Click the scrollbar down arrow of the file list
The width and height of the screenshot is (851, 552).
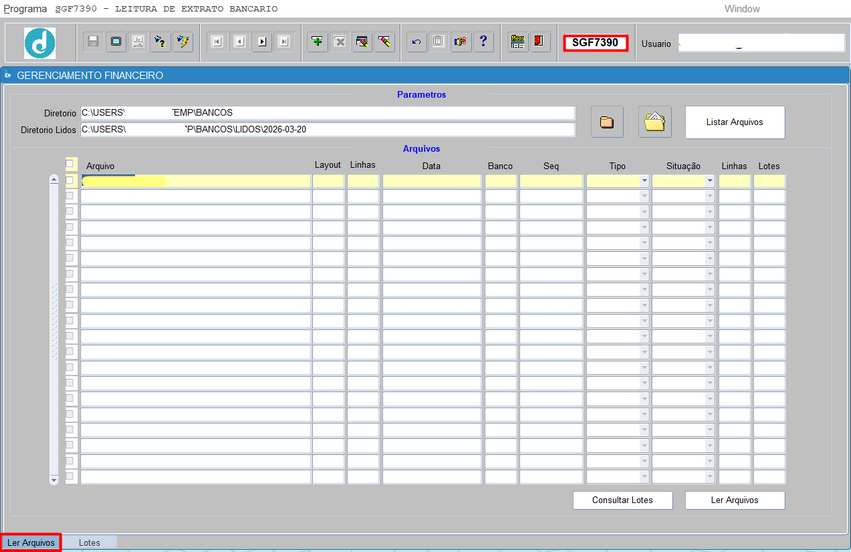click(x=54, y=480)
